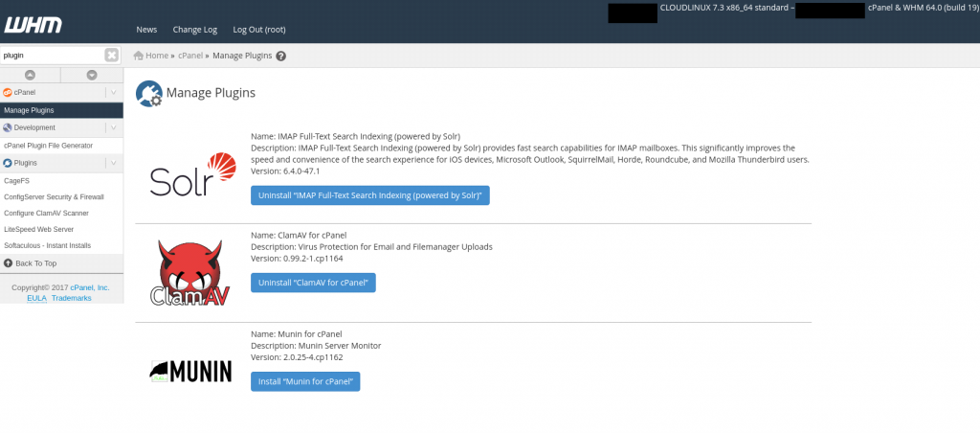The width and height of the screenshot is (980, 433).
Task: Click the cPanel section icon in sidebar
Action: (x=8, y=92)
